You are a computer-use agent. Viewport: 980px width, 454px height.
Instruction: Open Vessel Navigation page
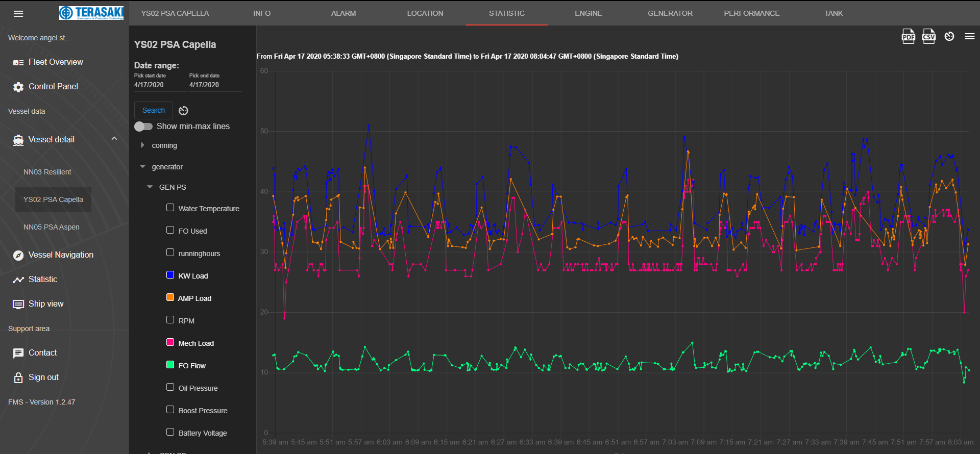[61, 255]
